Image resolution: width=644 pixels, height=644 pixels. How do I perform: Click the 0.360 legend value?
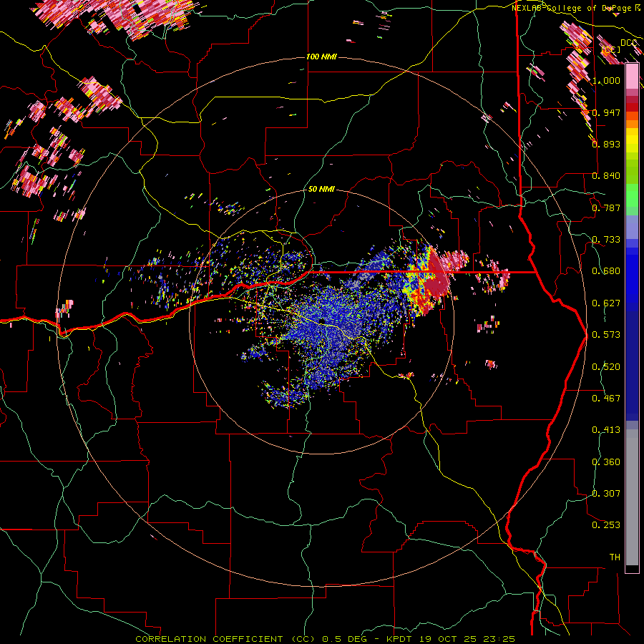(x=606, y=462)
